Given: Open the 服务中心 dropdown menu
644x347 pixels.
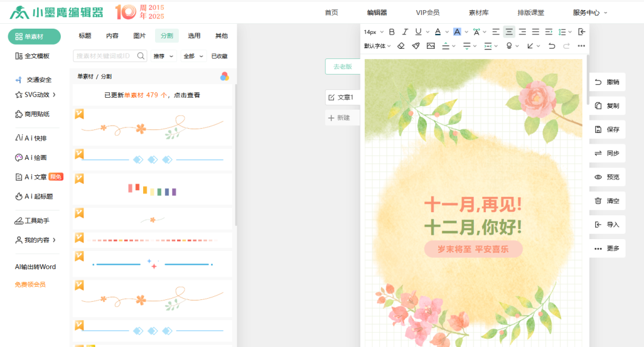Looking at the screenshot, I should point(590,13).
